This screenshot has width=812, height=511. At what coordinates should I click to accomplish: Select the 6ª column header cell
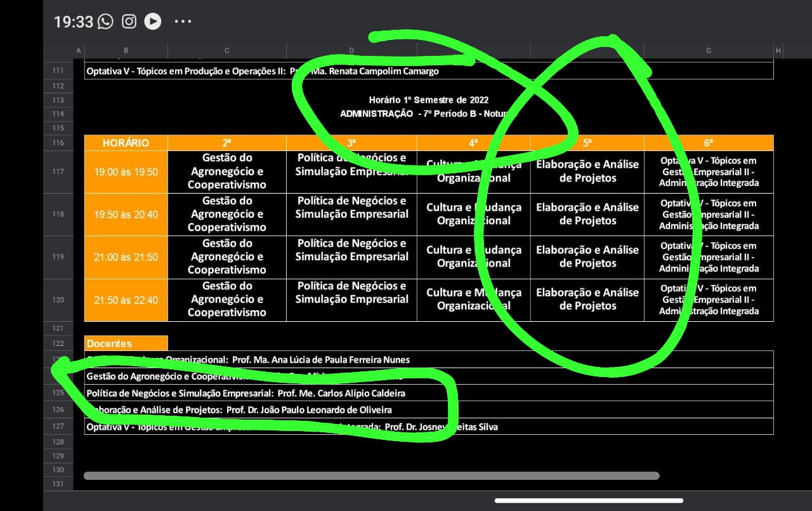click(x=709, y=143)
